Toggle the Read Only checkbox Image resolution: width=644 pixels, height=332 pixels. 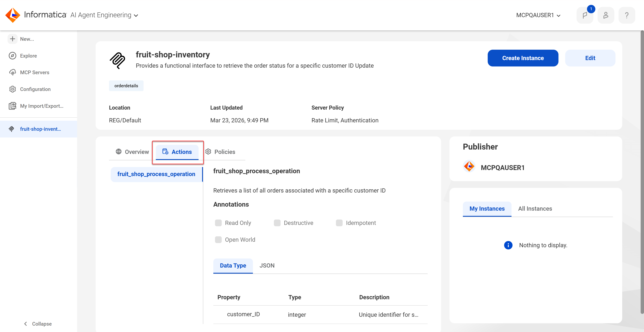[x=218, y=223]
